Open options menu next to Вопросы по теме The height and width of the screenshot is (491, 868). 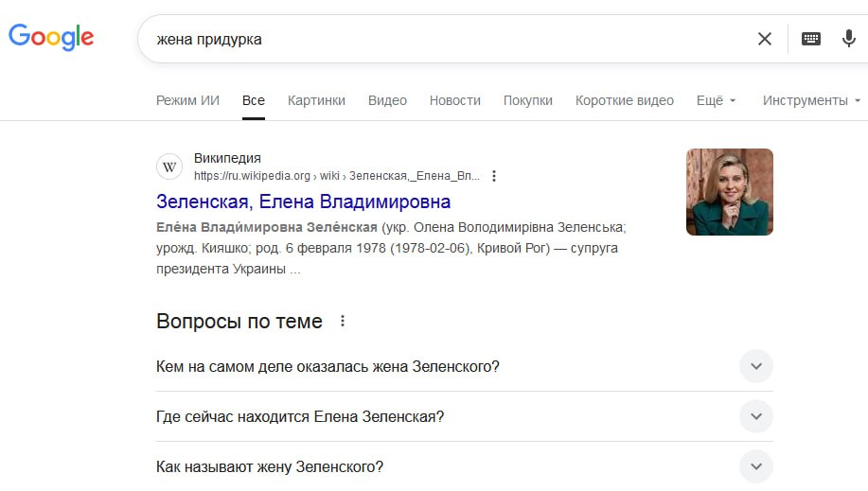tap(343, 322)
